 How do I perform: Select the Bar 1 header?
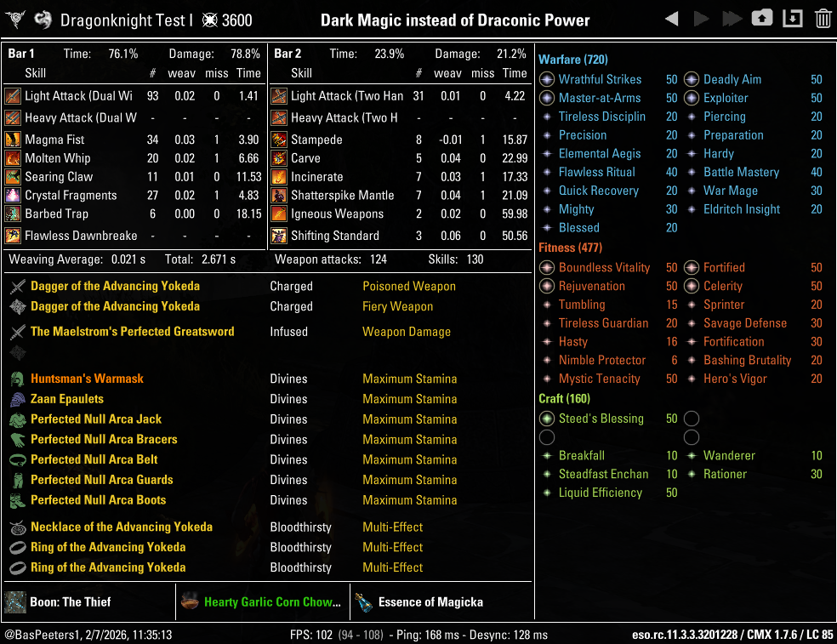21,52
